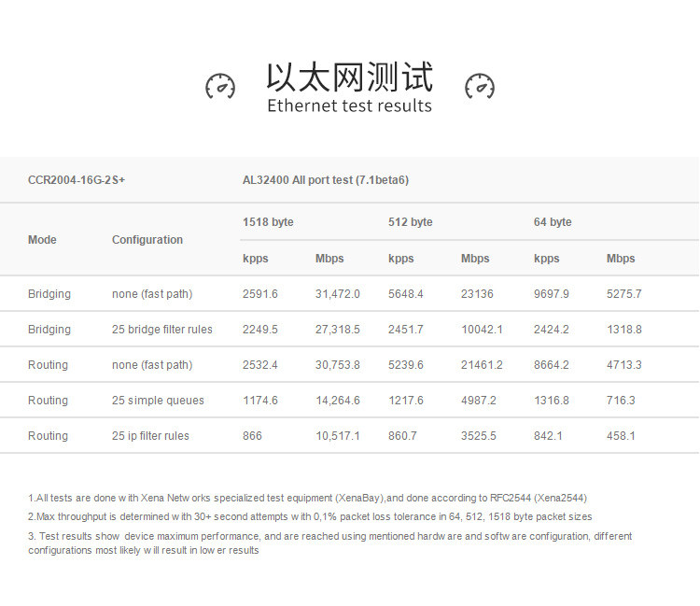Screen dimensions: 700x606
Task: Click '25 simple queues' configuration cell
Action: click(x=158, y=401)
